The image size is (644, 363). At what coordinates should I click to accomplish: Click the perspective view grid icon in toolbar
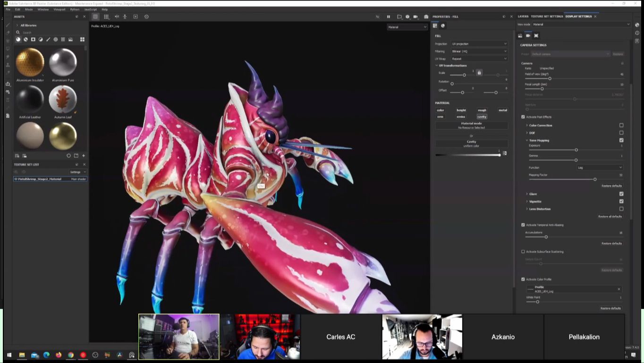point(95,17)
